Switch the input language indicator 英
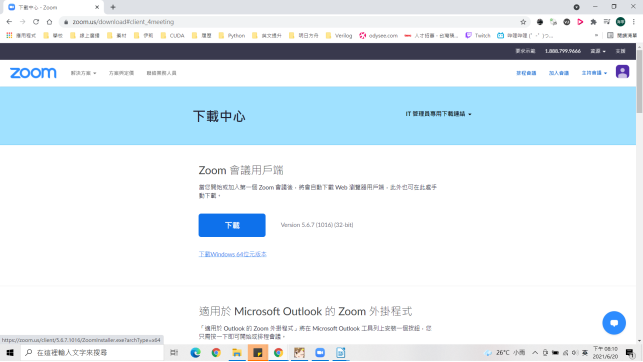The image size is (643, 362). [x=585, y=353]
